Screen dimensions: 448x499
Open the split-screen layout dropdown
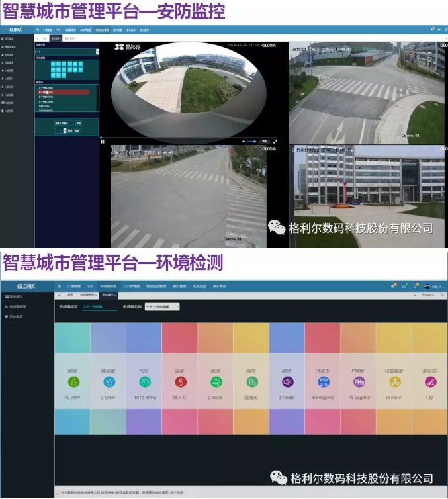(97, 51)
